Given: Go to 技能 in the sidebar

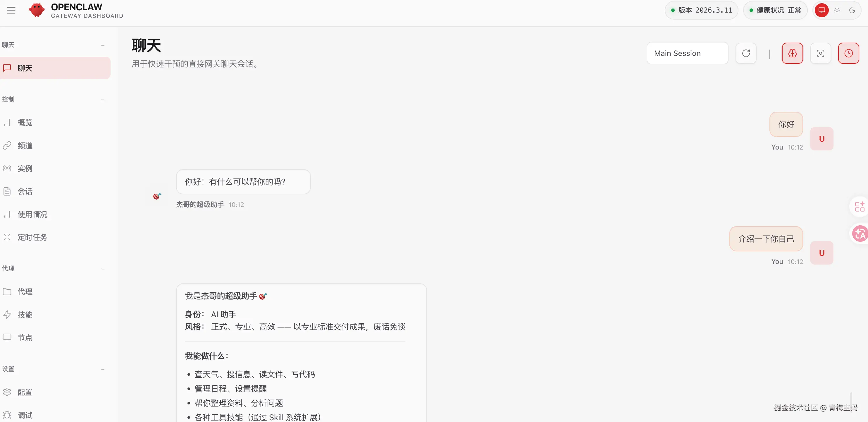Looking at the screenshot, I should click(25, 315).
